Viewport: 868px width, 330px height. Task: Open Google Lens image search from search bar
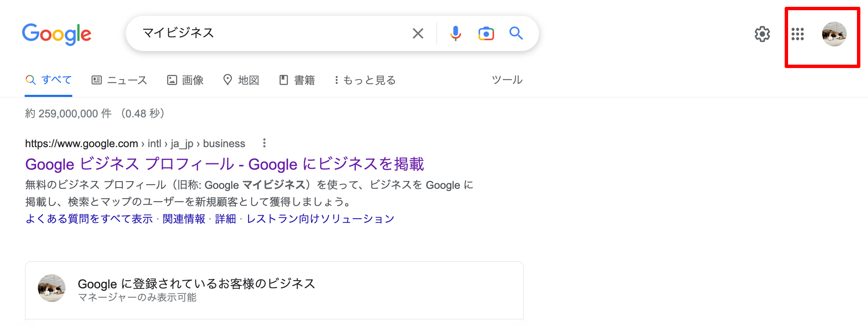pos(486,33)
